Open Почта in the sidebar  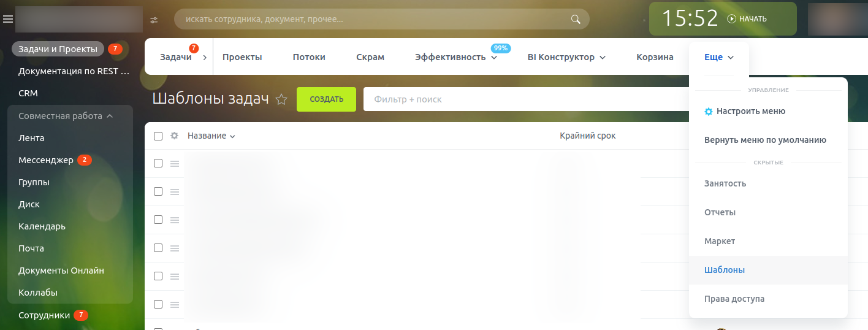pyautogui.click(x=31, y=248)
